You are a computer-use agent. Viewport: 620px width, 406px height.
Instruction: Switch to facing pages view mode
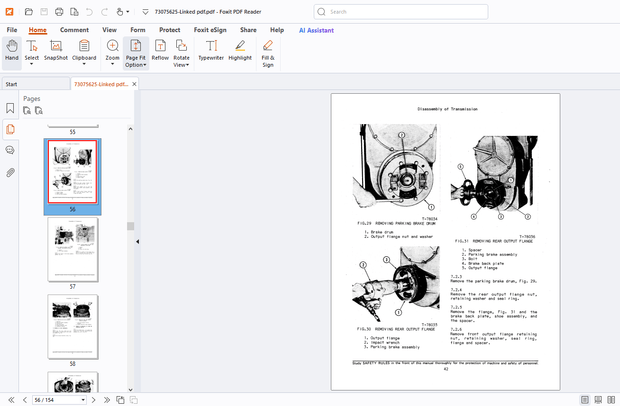click(x=611, y=400)
